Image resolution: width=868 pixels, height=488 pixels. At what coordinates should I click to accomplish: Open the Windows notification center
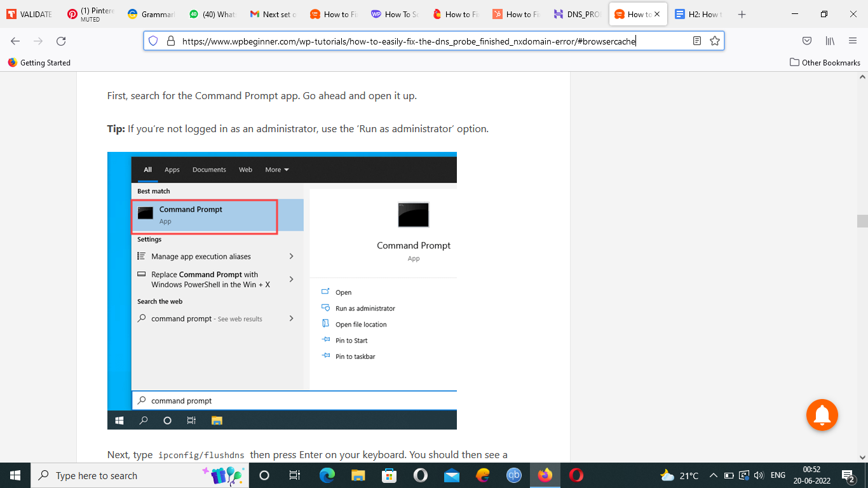tap(848, 475)
